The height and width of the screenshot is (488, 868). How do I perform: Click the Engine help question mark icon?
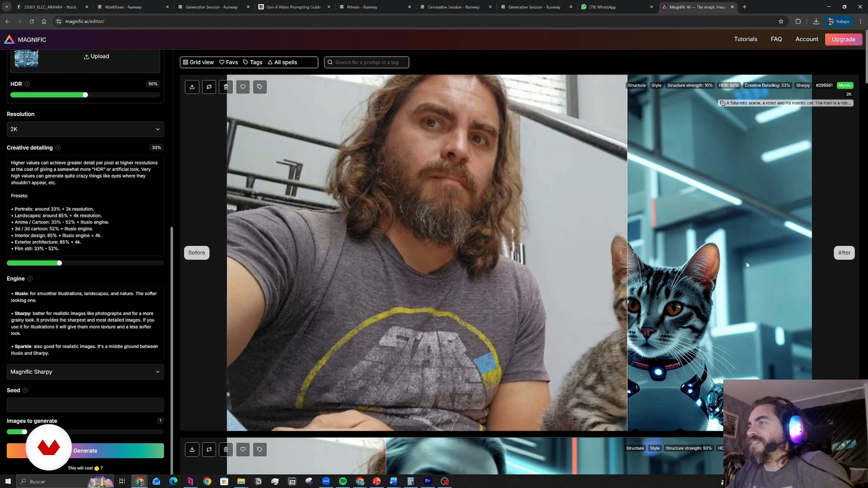tap(30, 279)
